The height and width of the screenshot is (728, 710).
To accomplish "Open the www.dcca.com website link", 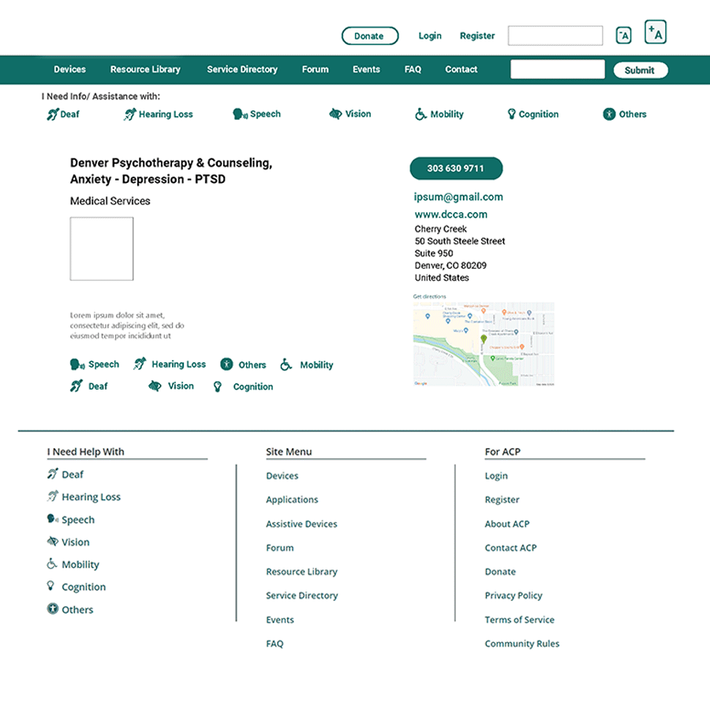I will pyautogui.click(x=450, y=214).
